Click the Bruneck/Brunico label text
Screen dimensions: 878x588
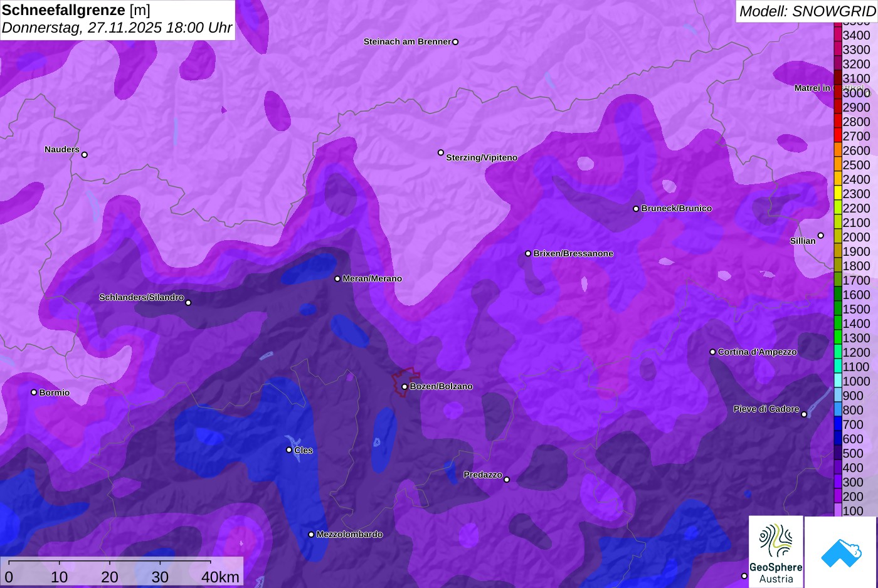click(x=677, y=208)
